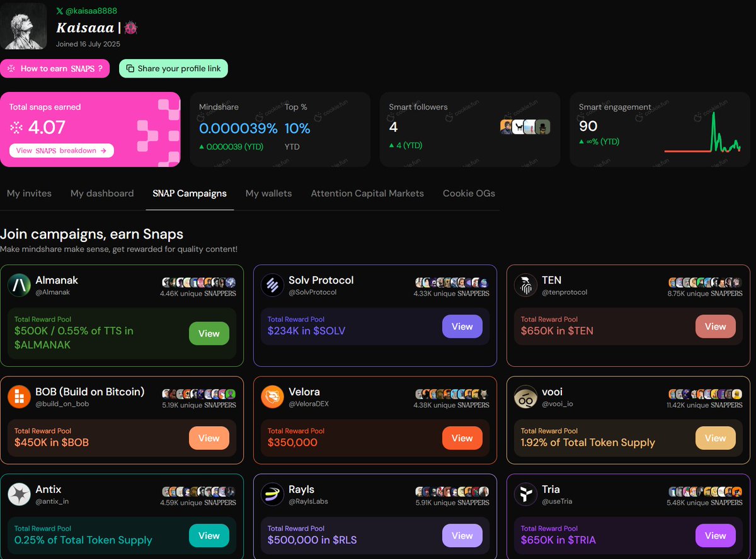This screenshot has width=756, height=559.
Task: Click the $650K in $TEN reward text
Action: point(557,331)
